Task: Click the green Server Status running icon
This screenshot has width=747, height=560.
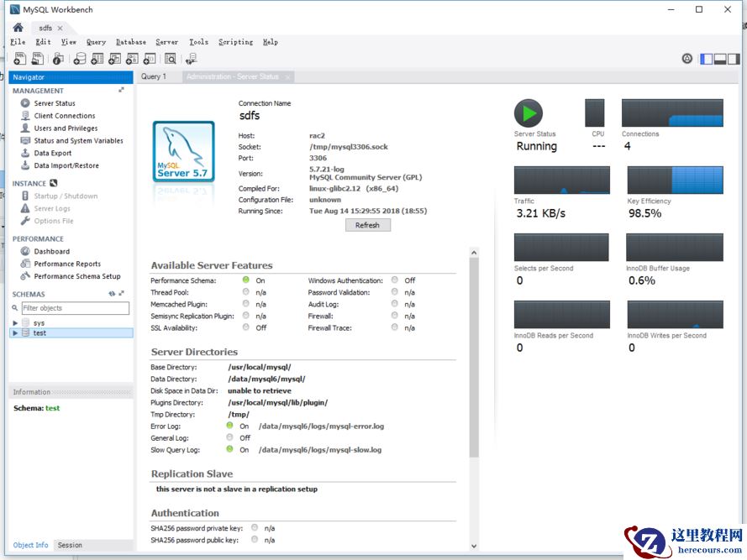Action: (x=529, y=113)
